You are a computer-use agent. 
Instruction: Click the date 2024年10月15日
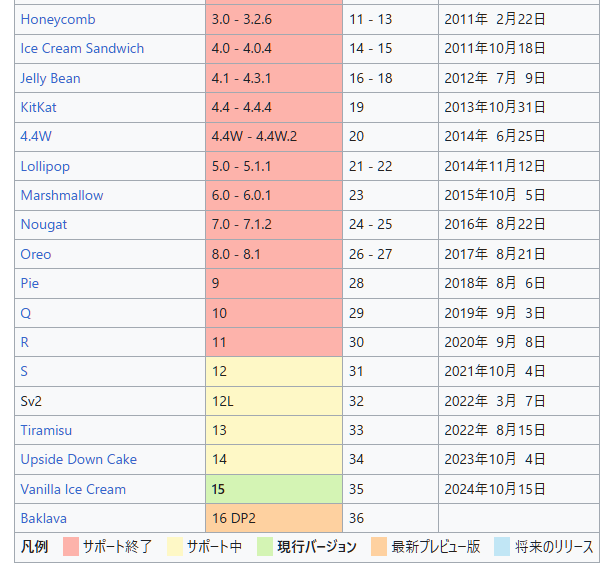[x=495, y=489]
